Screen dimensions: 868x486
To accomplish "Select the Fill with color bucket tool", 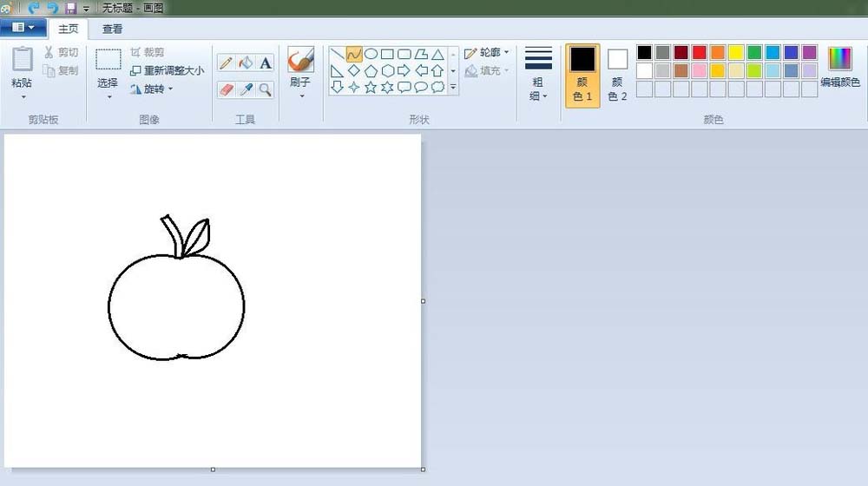I will click(x=246, y=62).
